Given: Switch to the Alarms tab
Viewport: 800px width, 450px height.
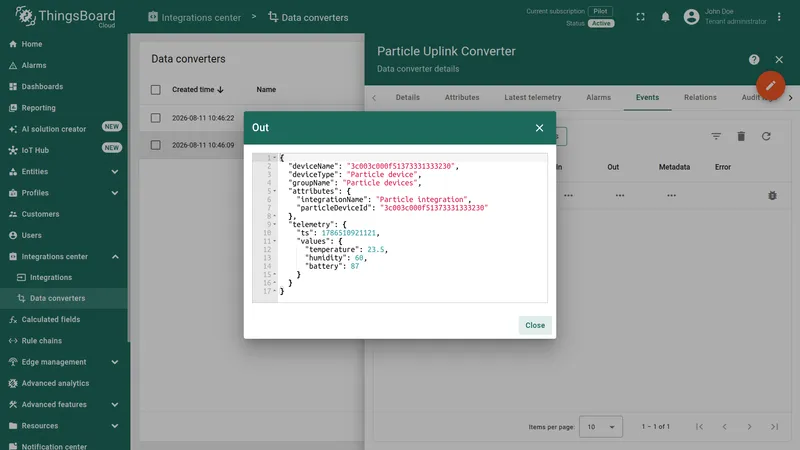Looking at the screenshot, I should (x=598, y=97).
